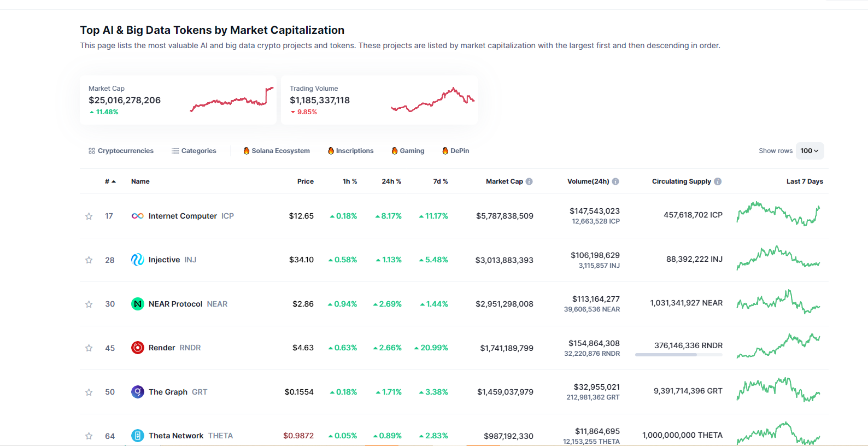Select the DePin filter
868x446 pixels.
(456, 151)
